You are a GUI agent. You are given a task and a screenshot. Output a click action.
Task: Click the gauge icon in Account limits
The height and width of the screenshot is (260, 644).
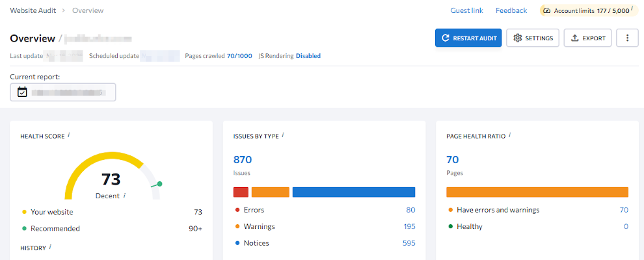[547, 11]
